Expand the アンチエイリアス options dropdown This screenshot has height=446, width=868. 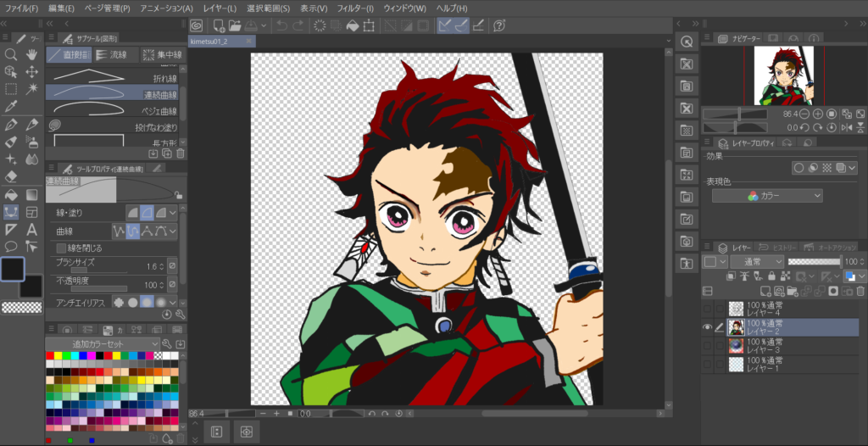click(x=173, y=303)
